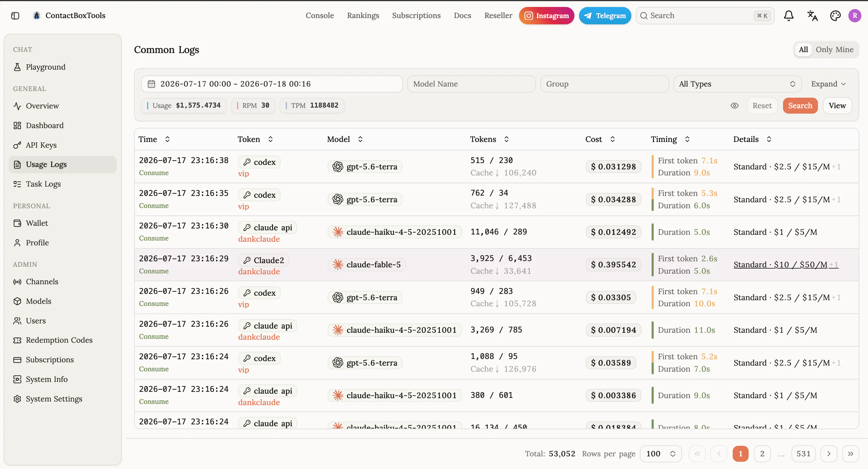Focus the top Search box

pyautogui.click(x=705, y=15)
